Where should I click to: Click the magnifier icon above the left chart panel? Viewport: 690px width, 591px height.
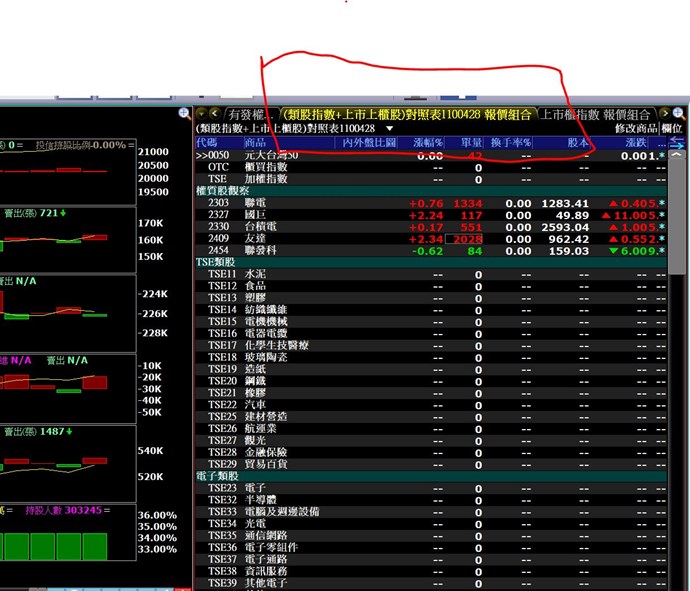(x=185, y=114)
